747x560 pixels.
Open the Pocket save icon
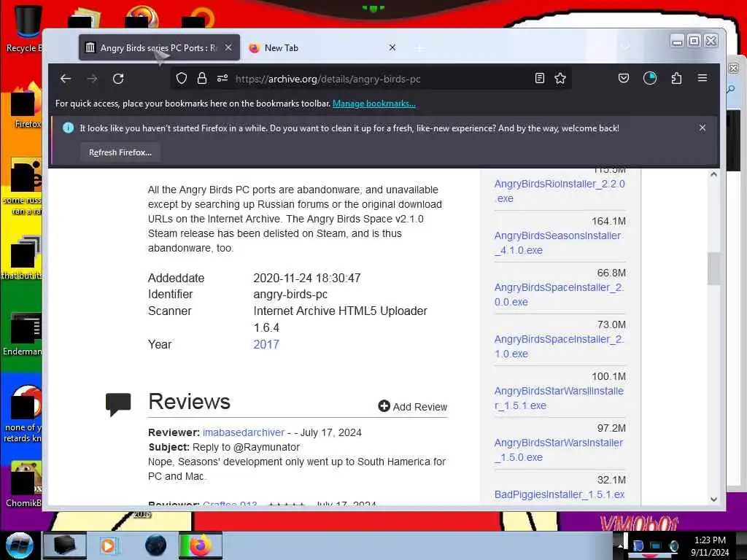point(624,78)
